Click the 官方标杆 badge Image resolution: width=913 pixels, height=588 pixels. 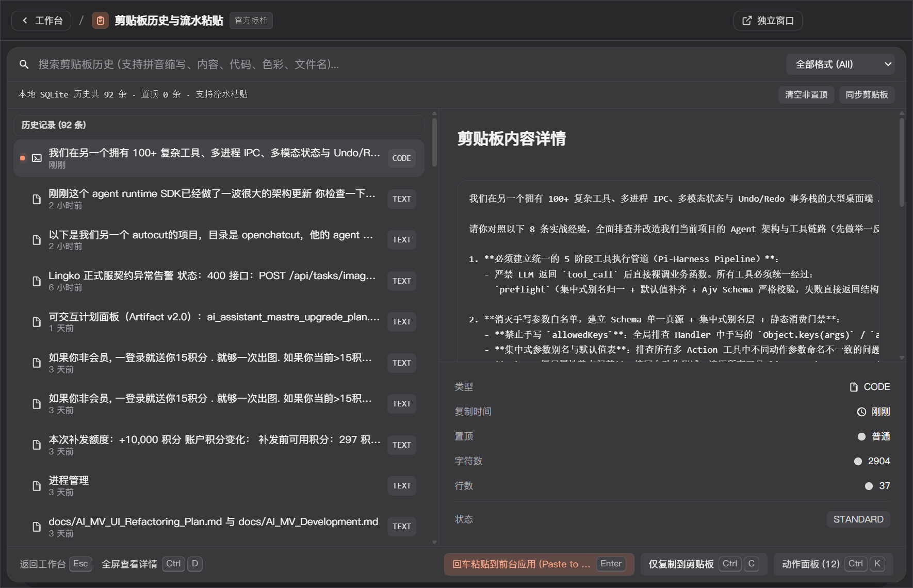tap(251, 21)
